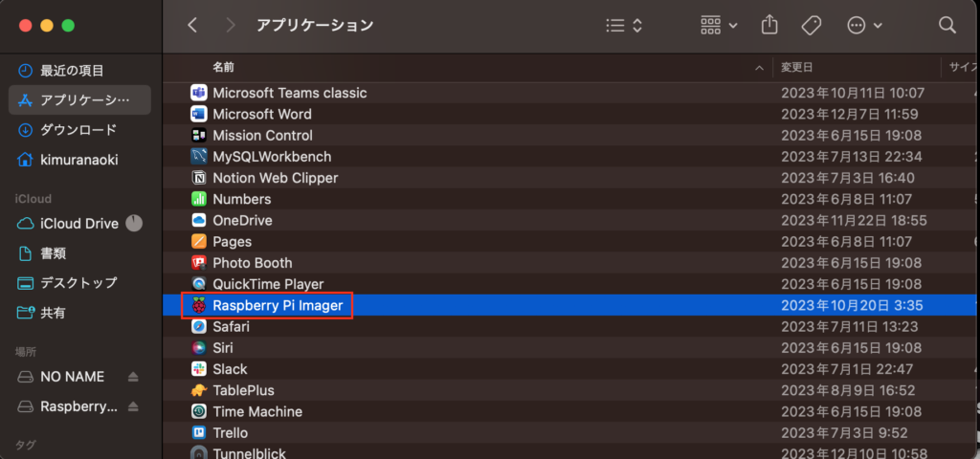Open the Share toolbar button
Screen dimensions: 980x459
pos(770,25)
